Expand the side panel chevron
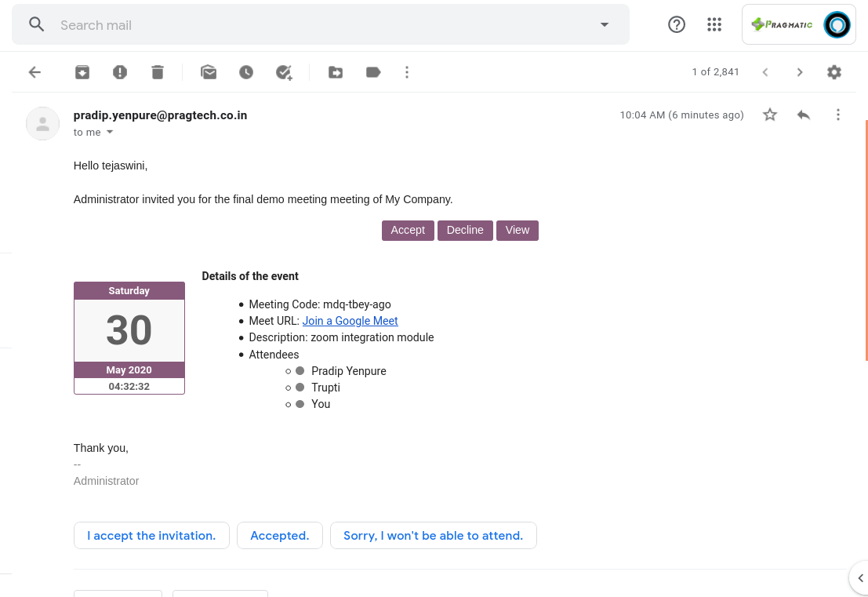 point(860,578)
